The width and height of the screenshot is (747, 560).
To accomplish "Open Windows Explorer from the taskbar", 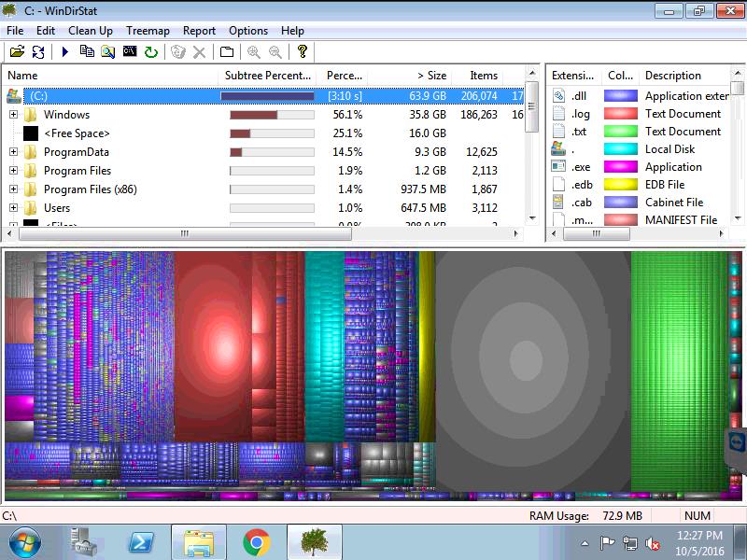I will [x=199, y=542].
